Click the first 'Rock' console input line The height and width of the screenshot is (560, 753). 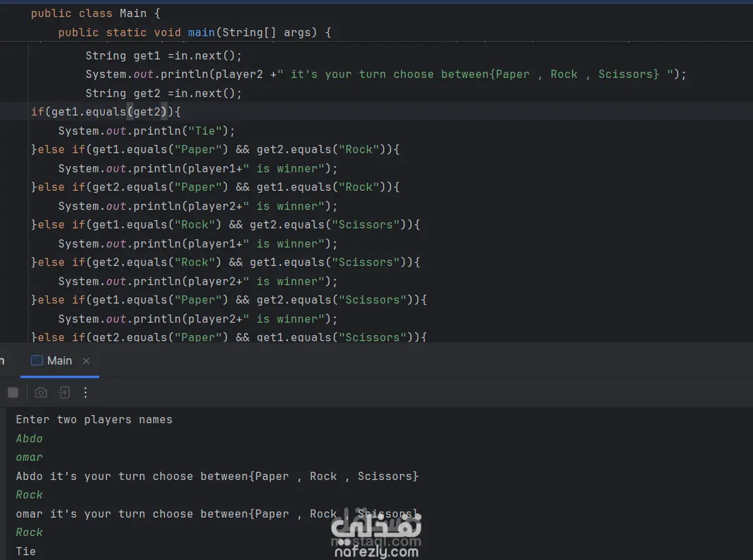(29, 494)
